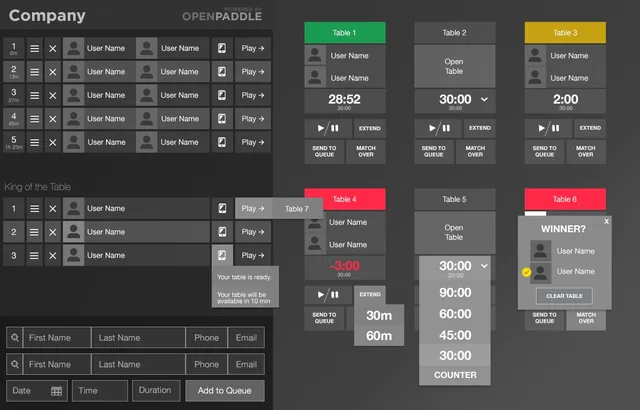The image size is (640, 410).
Task: Select 60m extend option on Table 4
Action: (x=379, y=336)
